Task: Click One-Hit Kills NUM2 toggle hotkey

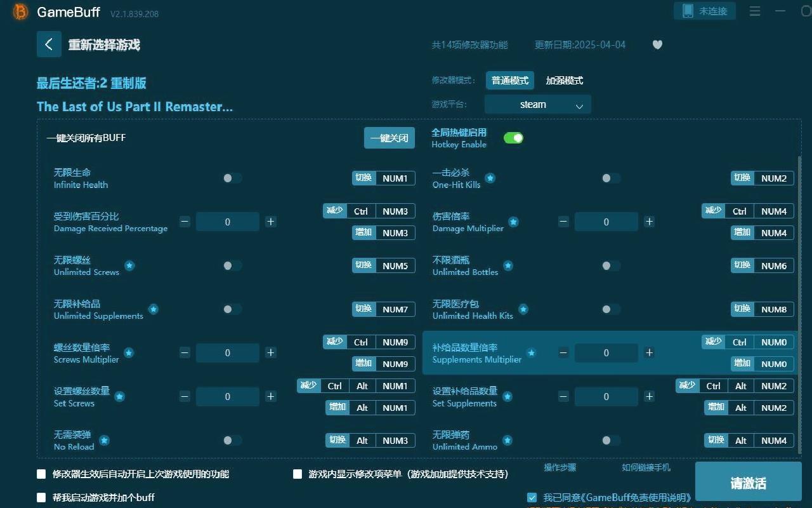Action: (763, 178)
